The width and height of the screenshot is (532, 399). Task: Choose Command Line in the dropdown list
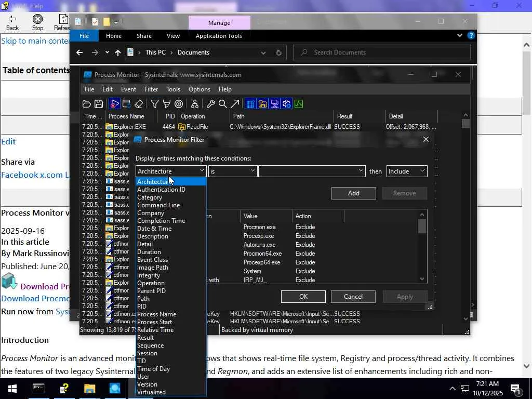pyautogui.click(x=158, y=205)
